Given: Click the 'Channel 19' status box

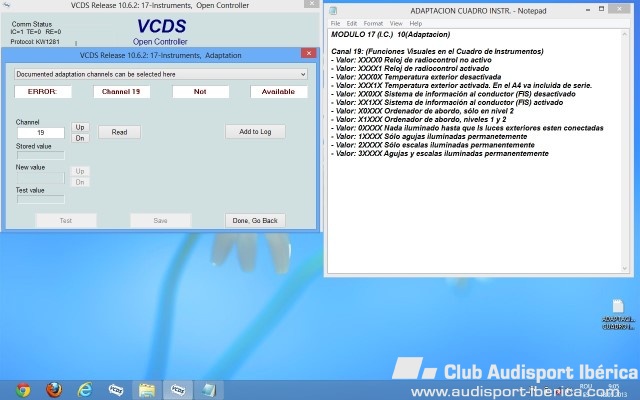Looking at the screenshot, I should pos(121,92).
